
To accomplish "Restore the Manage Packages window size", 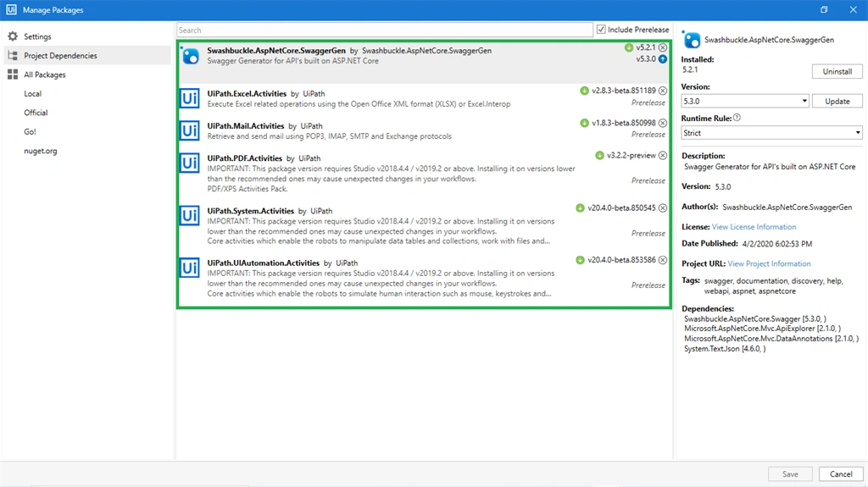I will coord(824,9).
